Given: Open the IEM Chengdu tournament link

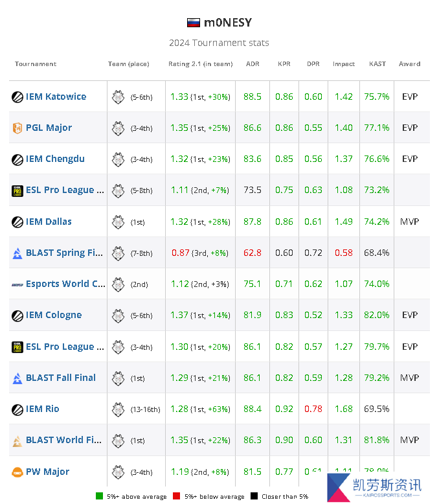Looking at the screenshot, I should click(55, 159).
